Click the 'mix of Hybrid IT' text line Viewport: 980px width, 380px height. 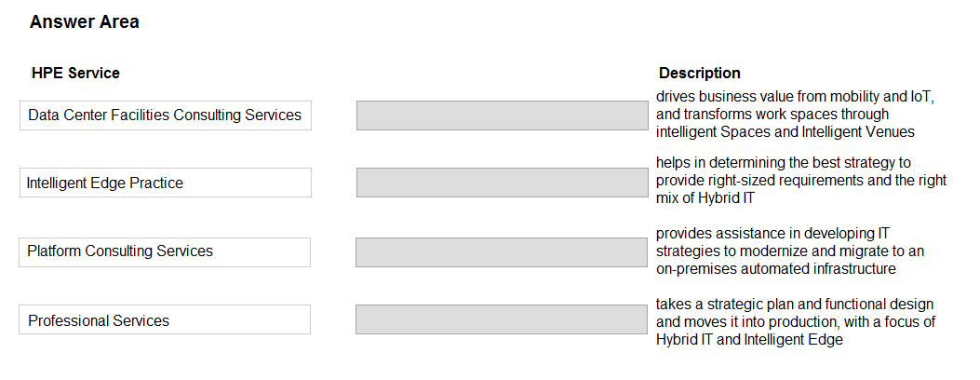click(705, 198)
